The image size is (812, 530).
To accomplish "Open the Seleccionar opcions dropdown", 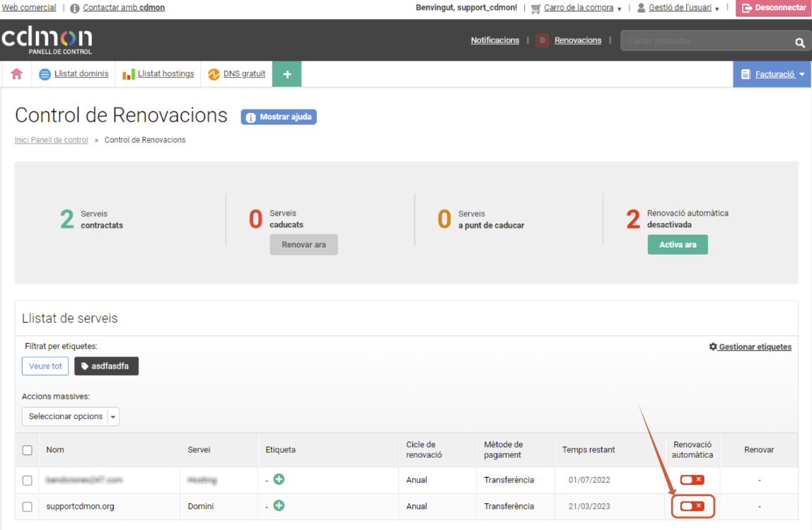I will (71, 417).
